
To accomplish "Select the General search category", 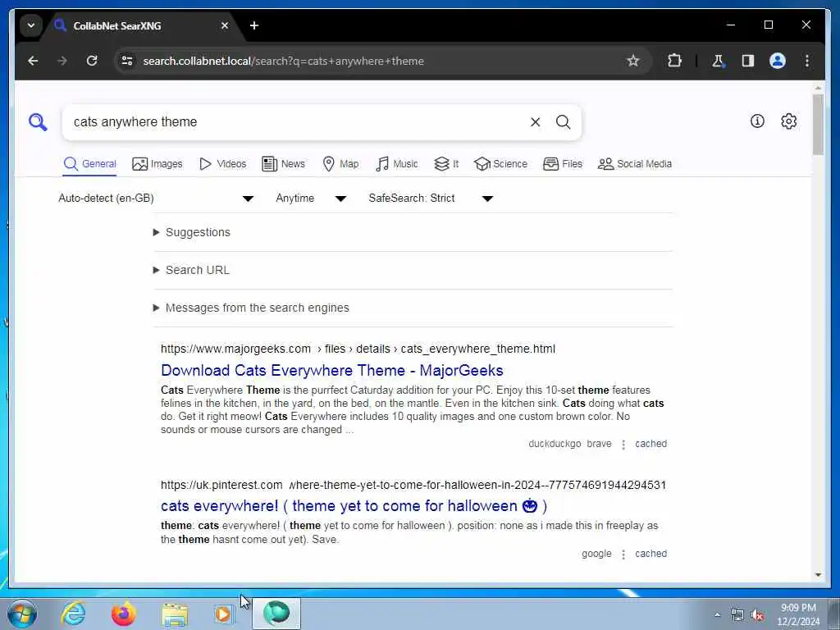I will (x=89, y=164).
